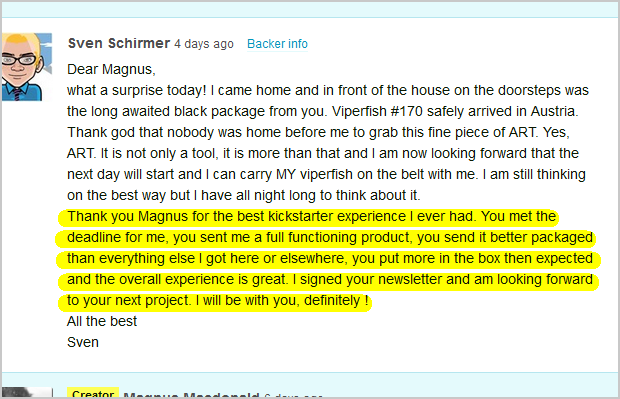Click the line starting 'what a surprise today!'
The image size is (620, 399).
pyautogui.click(x=328, y=90)
